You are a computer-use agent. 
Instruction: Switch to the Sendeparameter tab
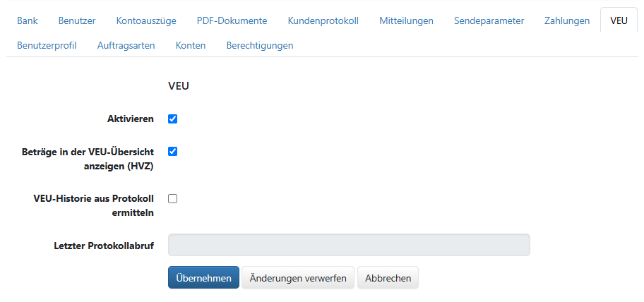coord(489,20)
